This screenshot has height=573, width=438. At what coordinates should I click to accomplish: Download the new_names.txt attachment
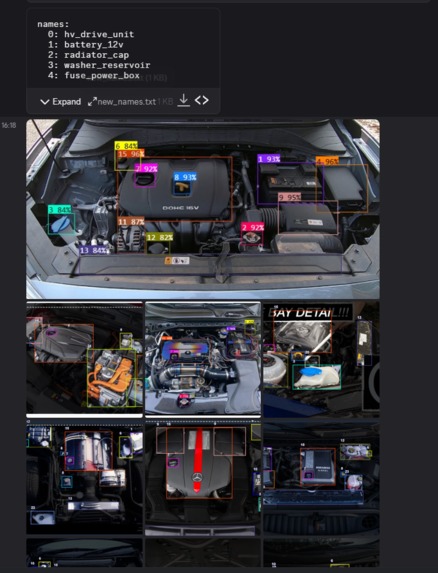[x=184, y=100]
